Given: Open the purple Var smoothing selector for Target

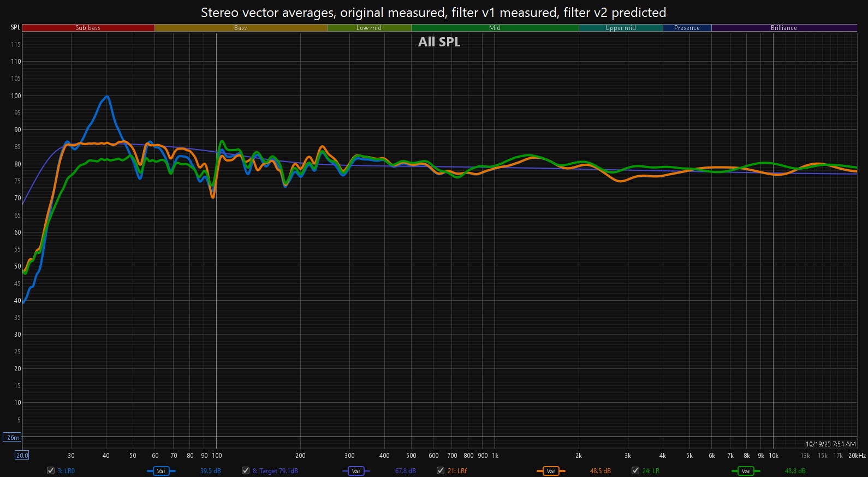Looking at the screenshot, I should coord(356,471).
